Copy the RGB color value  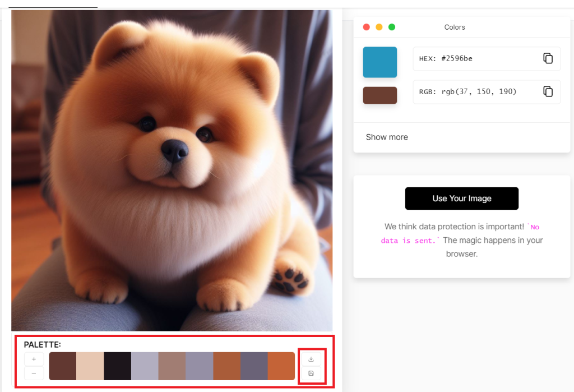tap(548, 91)
